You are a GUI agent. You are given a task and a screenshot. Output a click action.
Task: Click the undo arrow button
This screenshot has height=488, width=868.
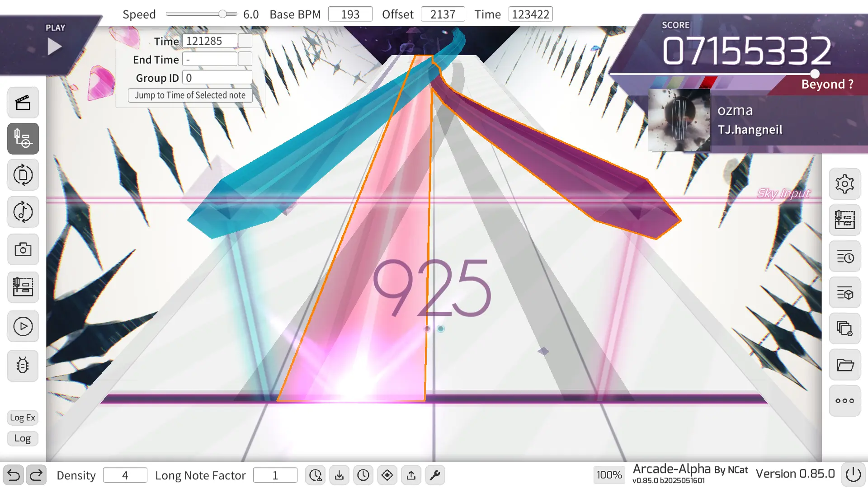14,475
